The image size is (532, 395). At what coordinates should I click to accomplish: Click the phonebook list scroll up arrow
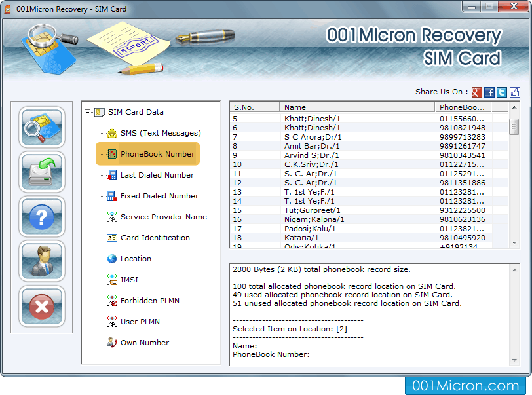[514, 107]
